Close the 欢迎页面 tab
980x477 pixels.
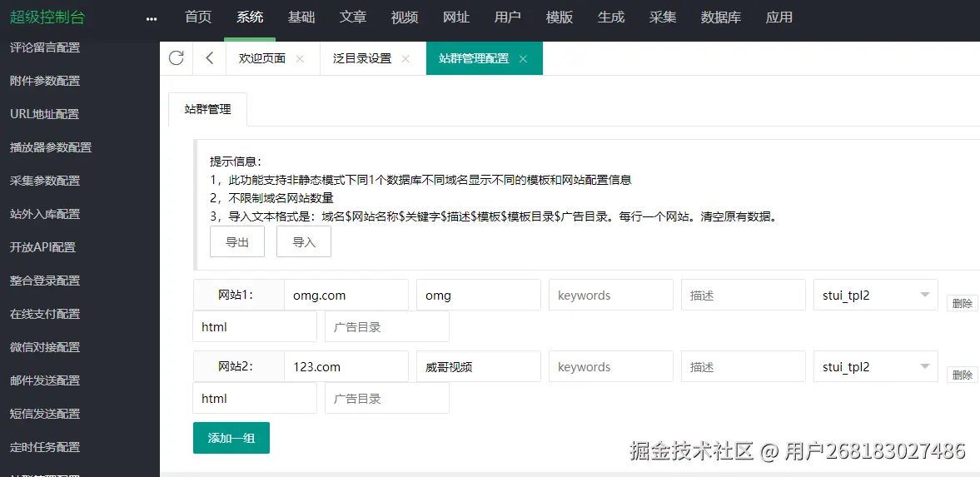[x=300, y=59]
